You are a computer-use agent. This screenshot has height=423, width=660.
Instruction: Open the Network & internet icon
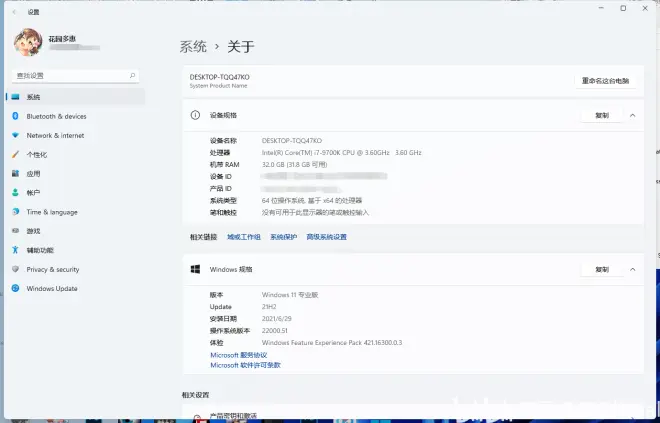tap(16, 135)
